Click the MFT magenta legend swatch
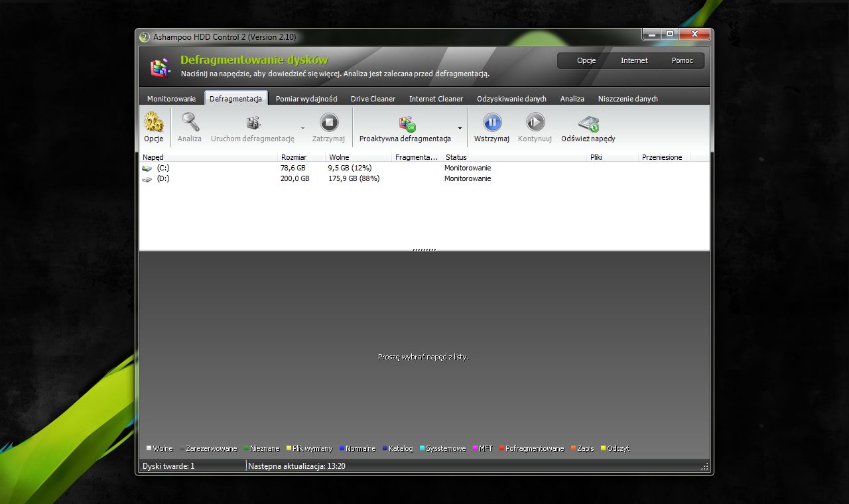849x504 pixels. [476, 449]
